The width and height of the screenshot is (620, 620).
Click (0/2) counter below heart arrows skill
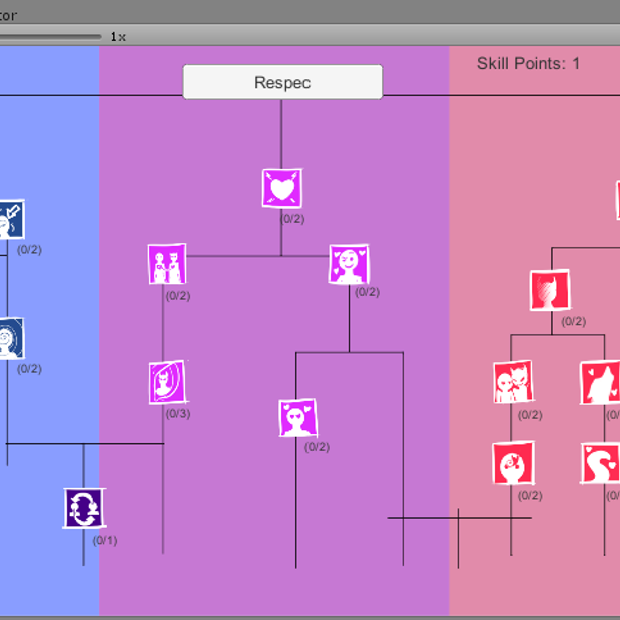tap(292, 219)
